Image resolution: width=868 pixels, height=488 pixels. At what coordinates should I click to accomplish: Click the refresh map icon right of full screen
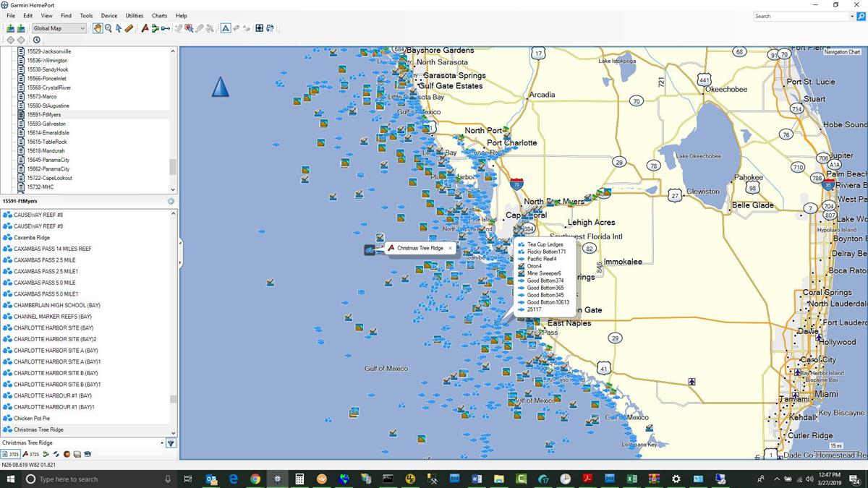tap(270, 28)
